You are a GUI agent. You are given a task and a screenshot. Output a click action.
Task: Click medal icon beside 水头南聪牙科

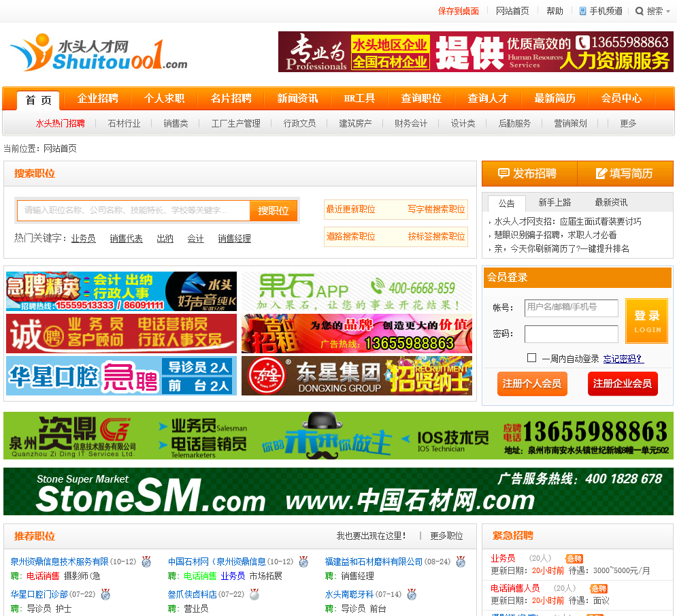click(412, 595)
